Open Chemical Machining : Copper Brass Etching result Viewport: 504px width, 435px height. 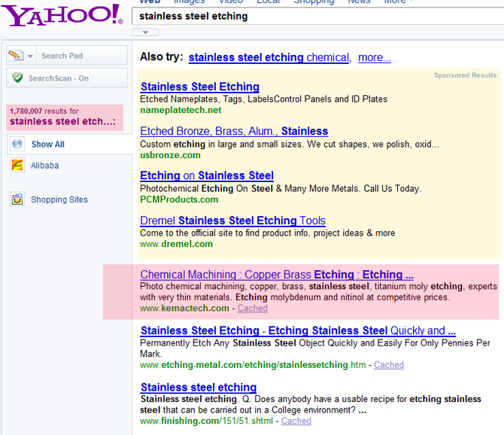pyautogui.click(x=276, y=275)
